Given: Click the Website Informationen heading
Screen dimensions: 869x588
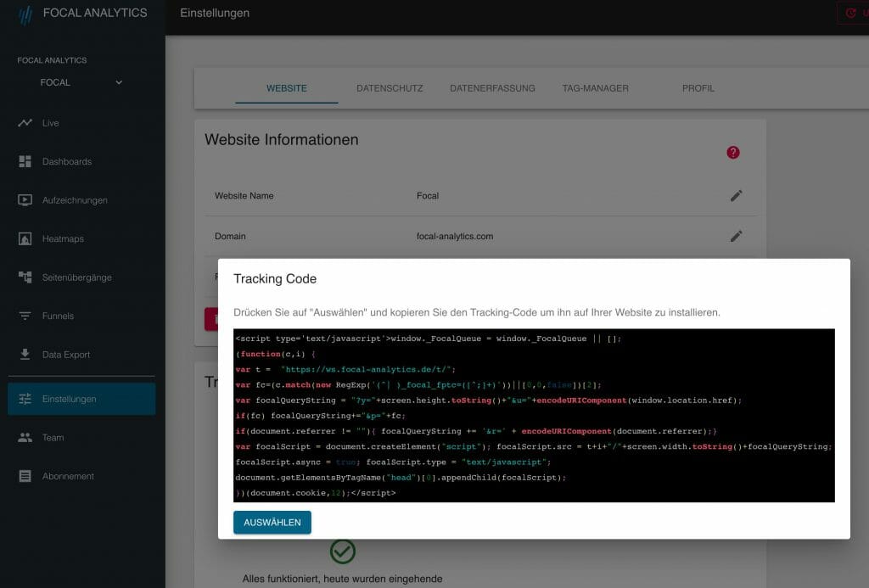Looking at the screenshot, I should (x=282, y=140).
